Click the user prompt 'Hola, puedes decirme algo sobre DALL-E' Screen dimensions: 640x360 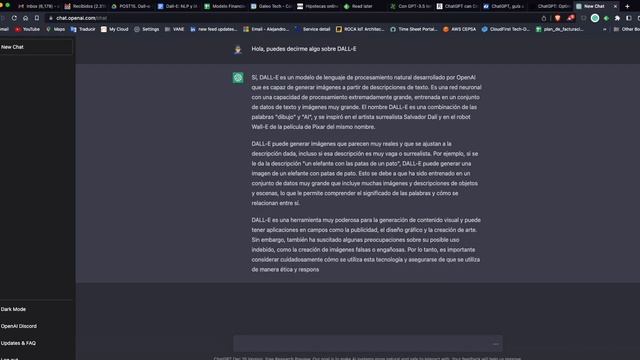pos(304,49)
